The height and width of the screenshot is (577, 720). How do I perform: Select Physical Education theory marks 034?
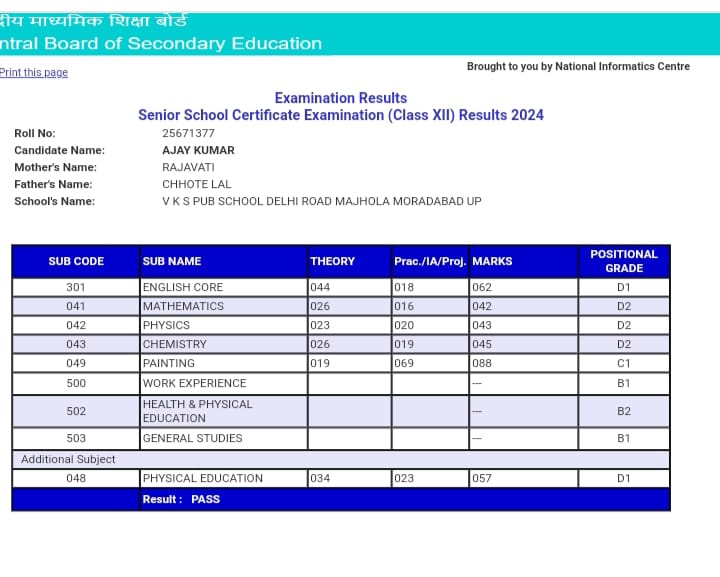tap(320, 478)
